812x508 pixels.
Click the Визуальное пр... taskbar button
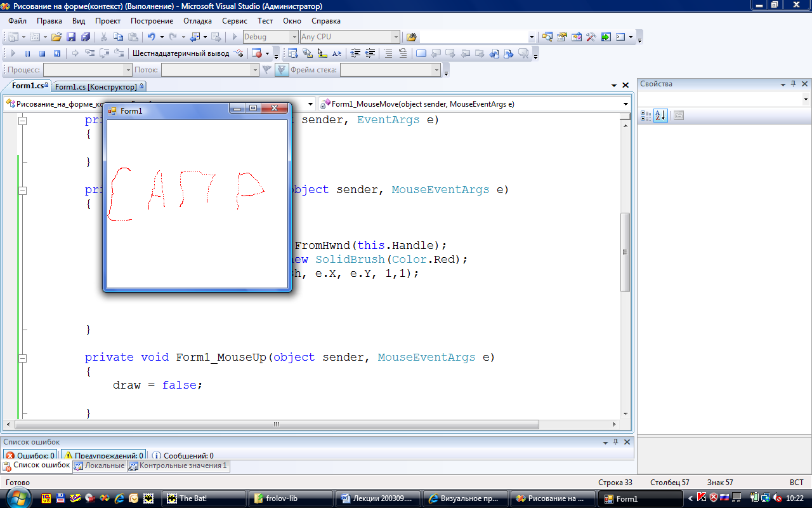pyautogui.click(x=464, y=498)
